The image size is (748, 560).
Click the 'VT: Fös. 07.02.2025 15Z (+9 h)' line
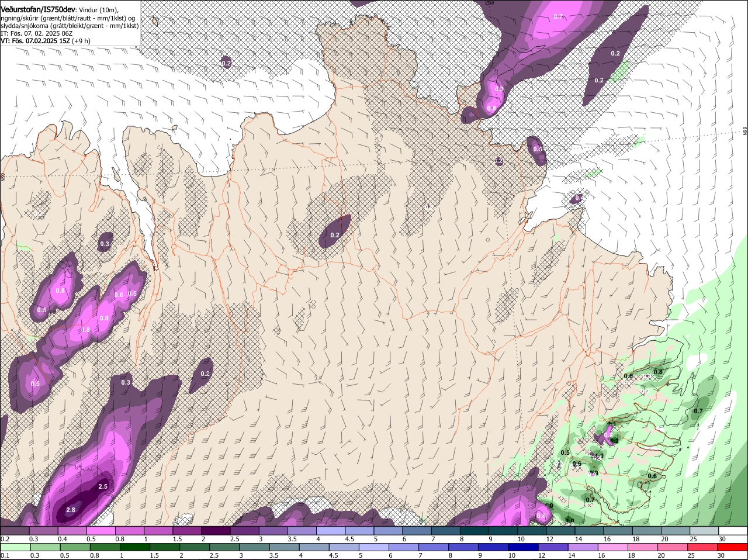tap(46, 42)
